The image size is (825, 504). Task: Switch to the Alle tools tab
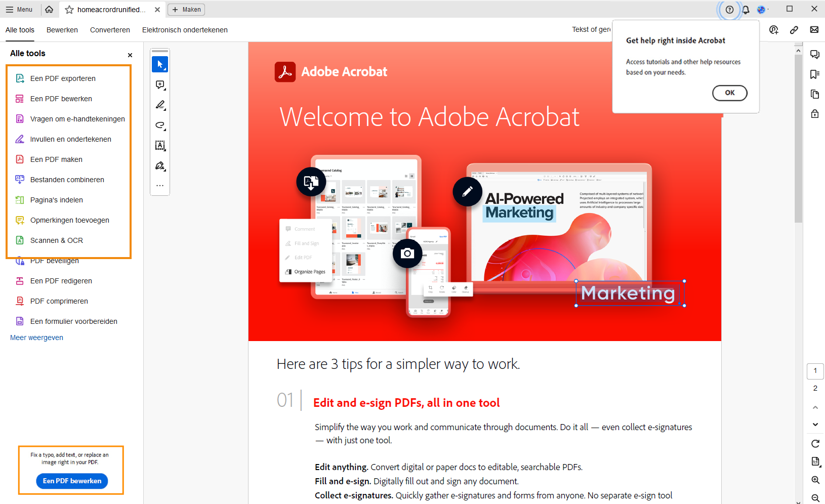(20, 30)
